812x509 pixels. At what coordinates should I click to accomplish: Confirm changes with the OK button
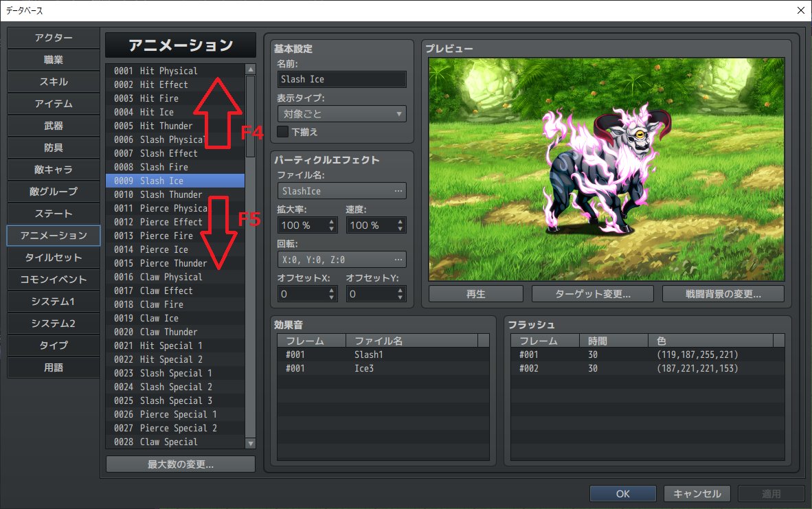click(x=622, y=493)
